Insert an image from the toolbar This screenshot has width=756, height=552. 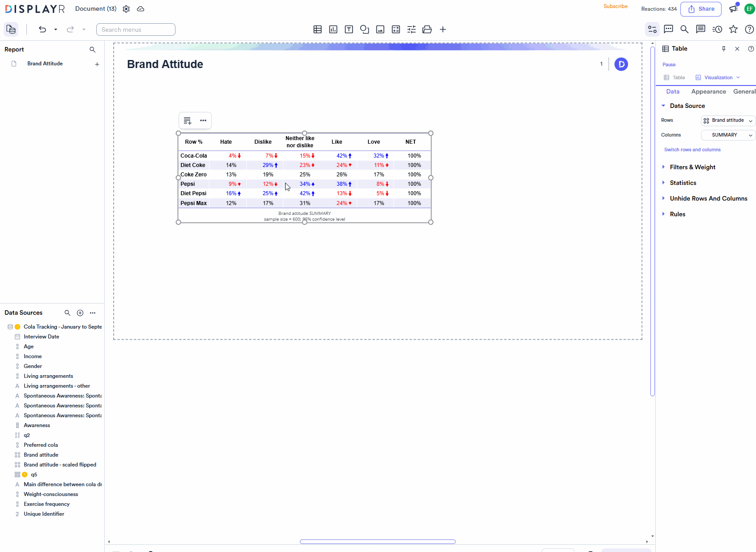coord(380,29)
